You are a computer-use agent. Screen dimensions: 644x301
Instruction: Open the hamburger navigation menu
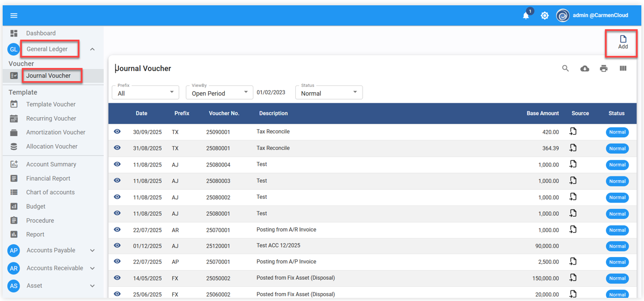coord(14,16)
